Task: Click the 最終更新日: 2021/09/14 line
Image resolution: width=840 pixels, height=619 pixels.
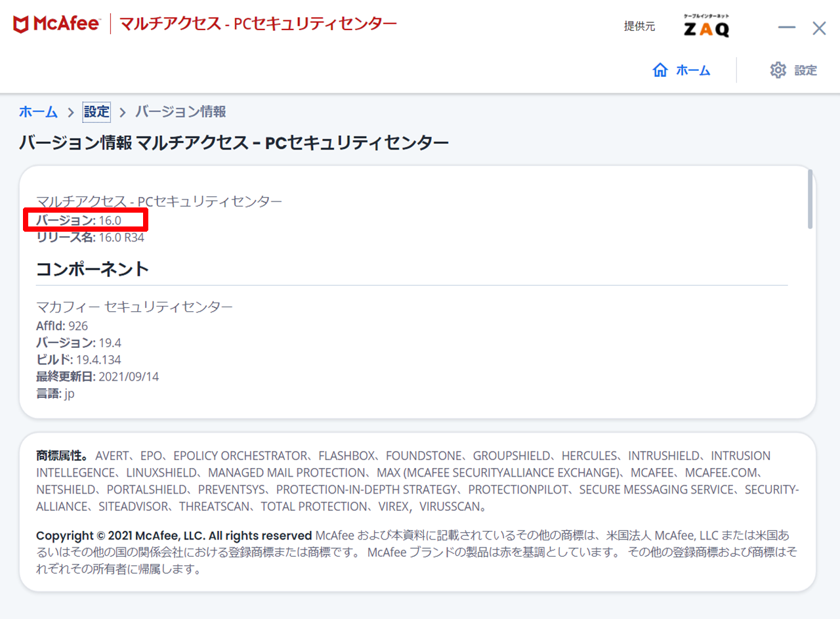Action: coord(98,377)
